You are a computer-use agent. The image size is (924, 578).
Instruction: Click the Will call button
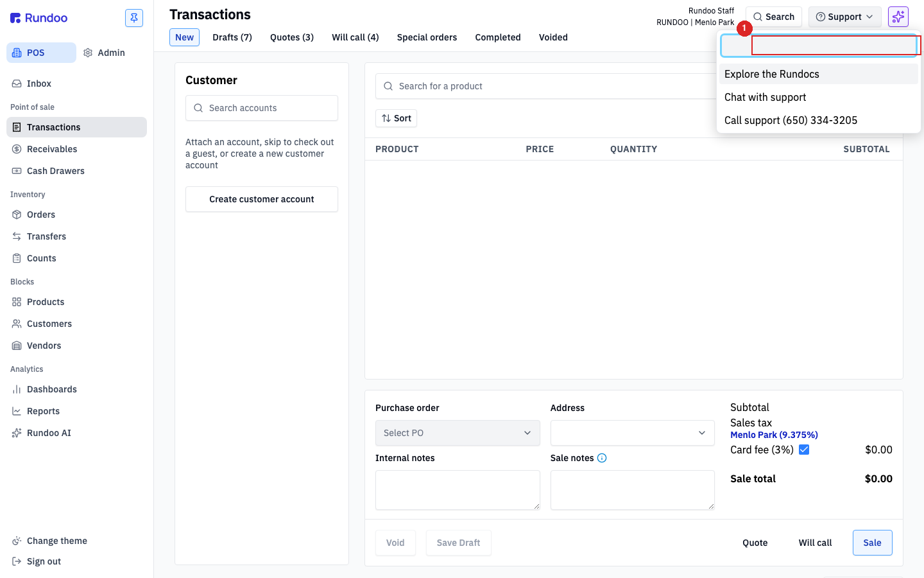(x=816, y=543)
